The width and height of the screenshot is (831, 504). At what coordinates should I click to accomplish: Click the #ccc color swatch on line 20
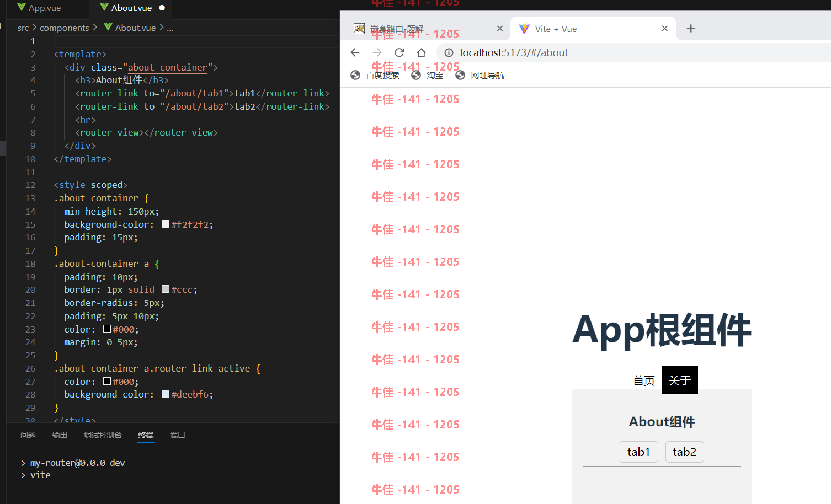click(166, 289)
